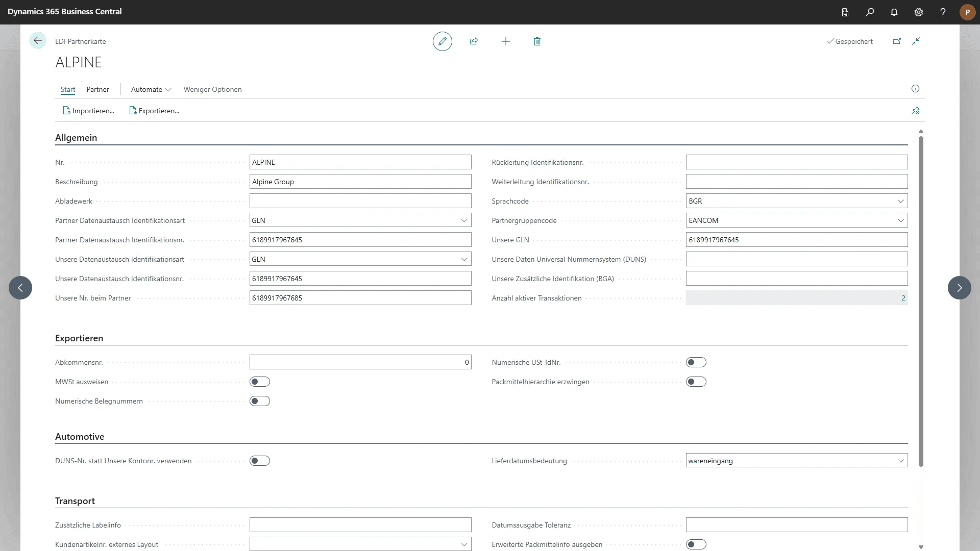980x551 pixels.
Task: Click the Exportieren... action
Action: point(154,111)
